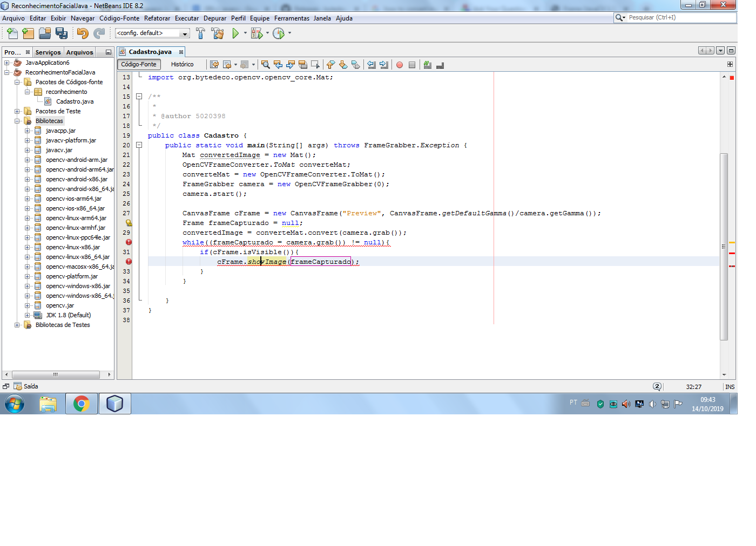This screenshot has width=756, height=546.
Task: Toggle rectangular selection mode
Action: pyautogui.click(x=315, y=65)
